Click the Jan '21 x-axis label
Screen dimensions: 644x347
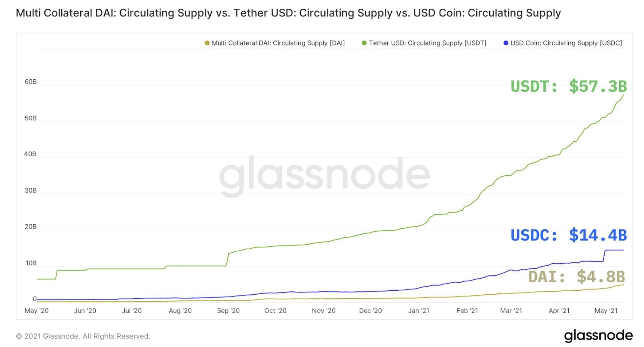click(x=419, y=311)
